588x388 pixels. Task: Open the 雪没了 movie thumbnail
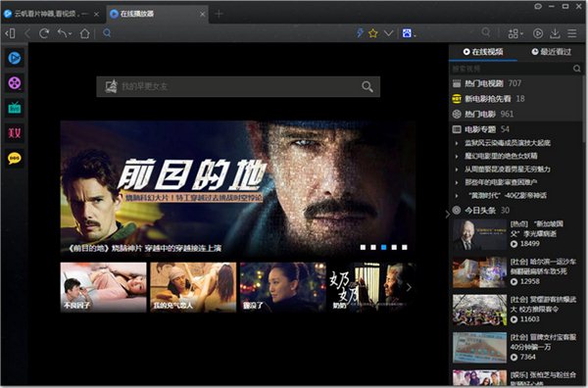click(x=283, y=287)
